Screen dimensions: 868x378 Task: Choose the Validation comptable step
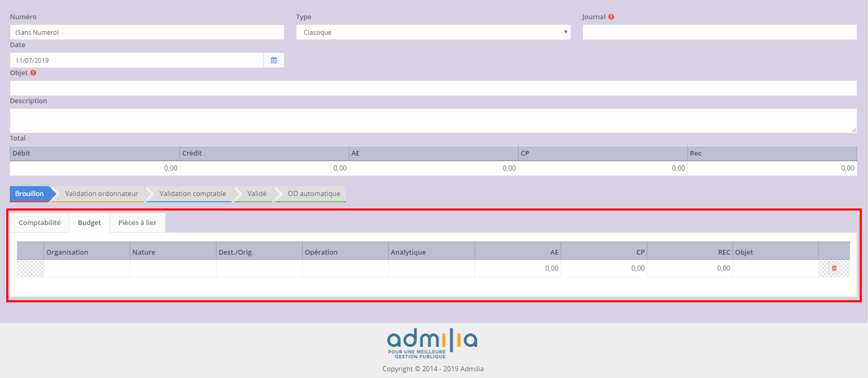[x=193, y=193]
